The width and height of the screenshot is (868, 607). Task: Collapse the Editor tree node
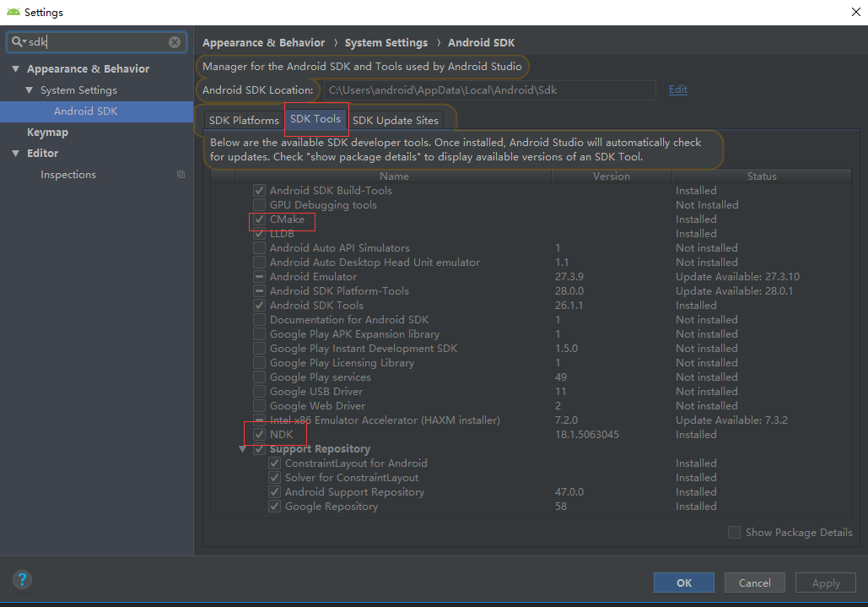15,154
